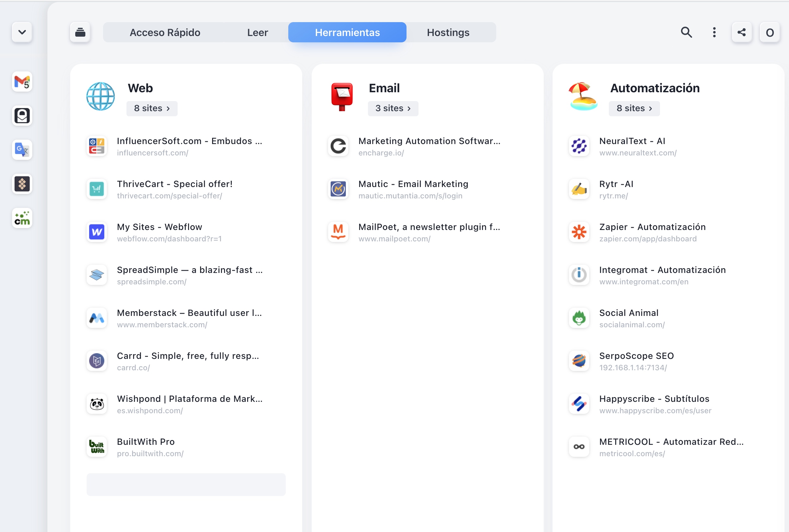Viewport: 789px width, 532px height.
Task: Open 'Zapier - Automatización' link
Action: (x=652, y=227)
